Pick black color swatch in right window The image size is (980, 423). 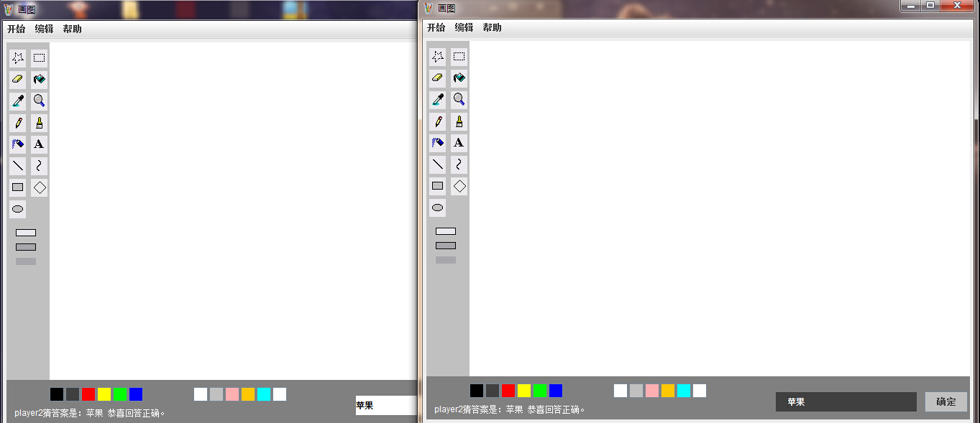[x=477, y=391]
